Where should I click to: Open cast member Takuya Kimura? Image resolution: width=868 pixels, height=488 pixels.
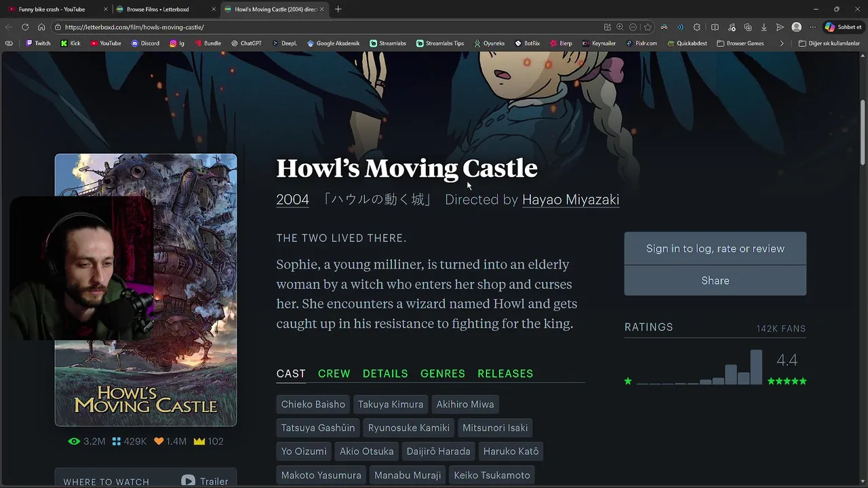pyautogui.click(x=391, y=405)
